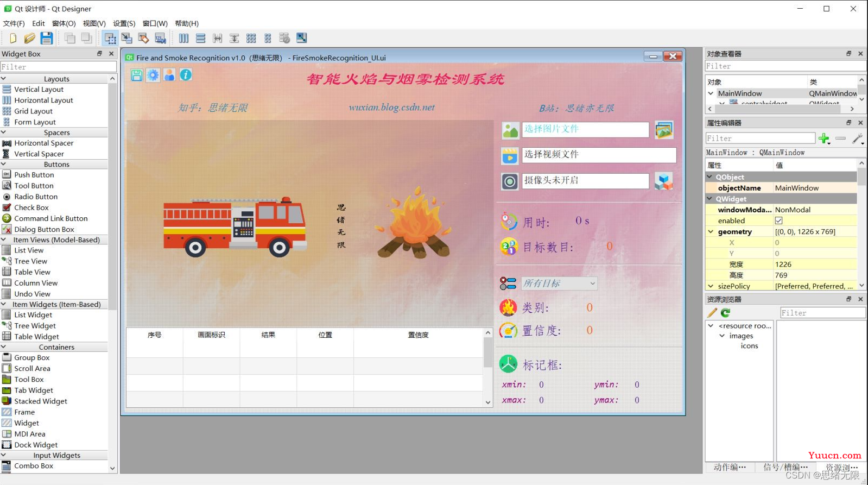This screenshot has height=485, width=868.
Task: Select Push Button in Widget Box
Action: (34, 175)
